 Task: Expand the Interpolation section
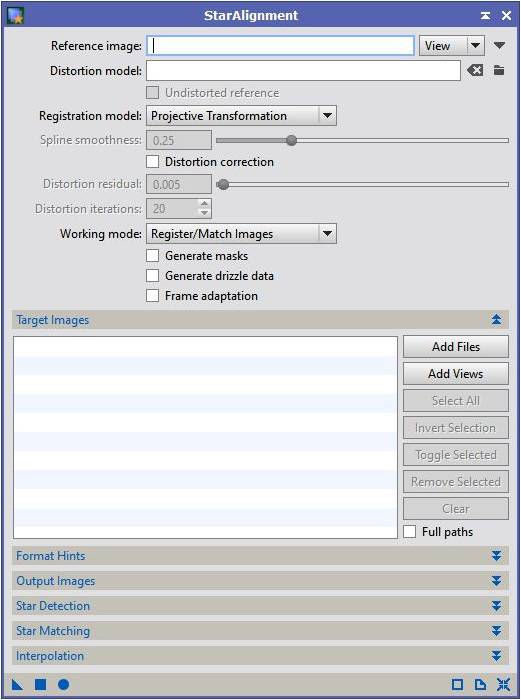click(x=260, y=656)
